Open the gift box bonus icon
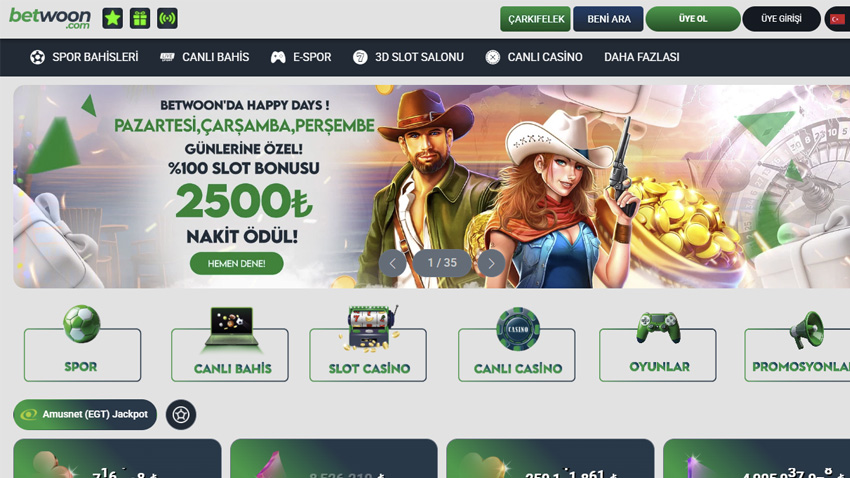 coord(140,18)
